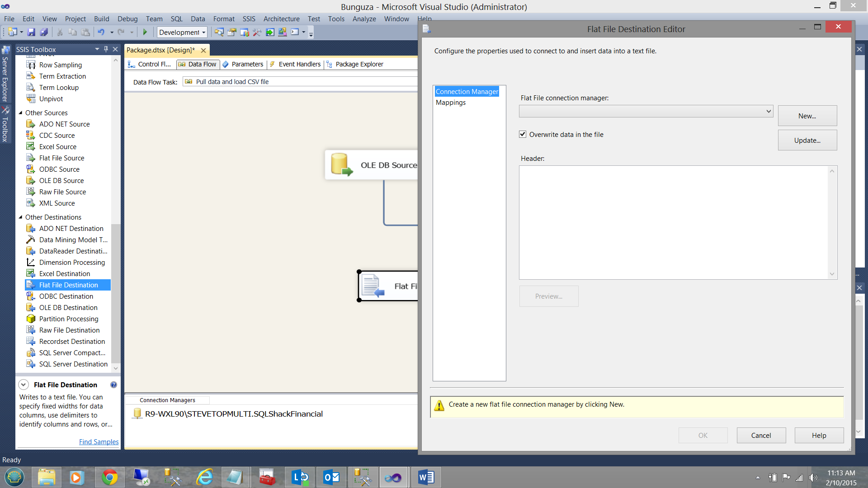Switch to the Control Flow tab

[150, 64]
